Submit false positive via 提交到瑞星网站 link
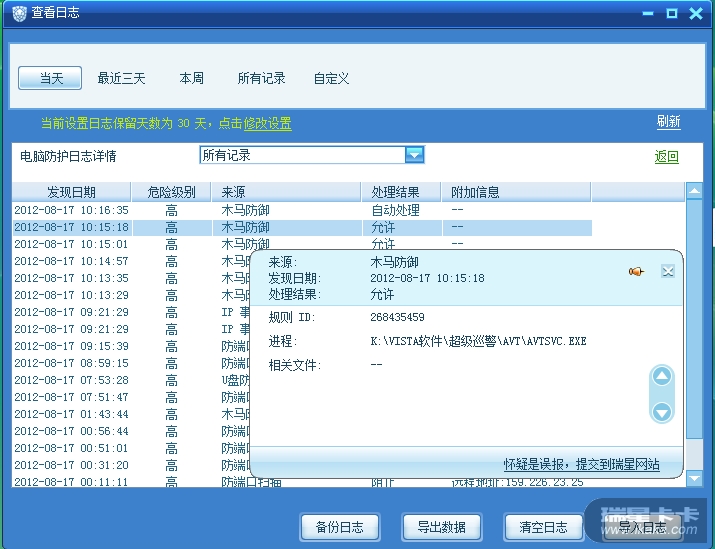715x549 pixels. (x=581, y=464)
